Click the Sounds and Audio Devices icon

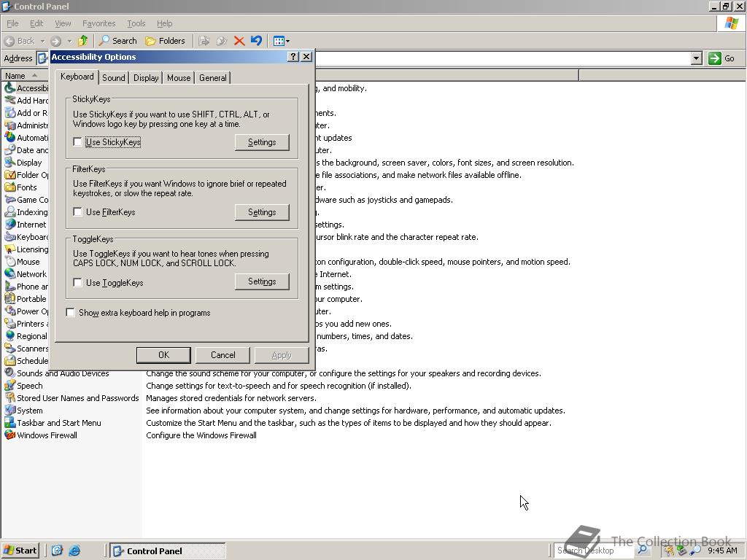click(9, 373)
